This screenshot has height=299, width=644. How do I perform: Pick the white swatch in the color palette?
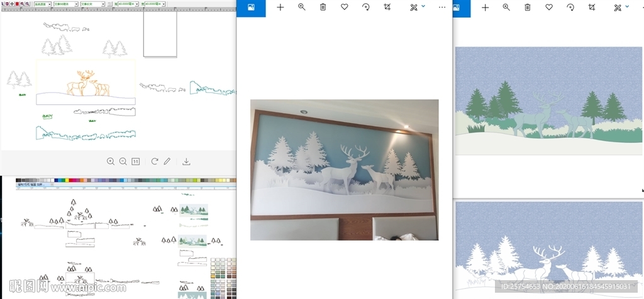tap(52, 180)
